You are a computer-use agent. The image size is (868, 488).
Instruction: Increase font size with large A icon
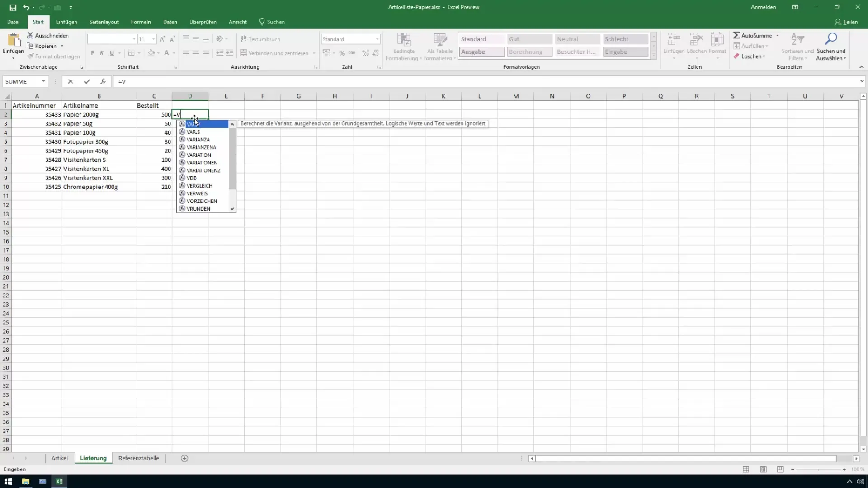163,39
